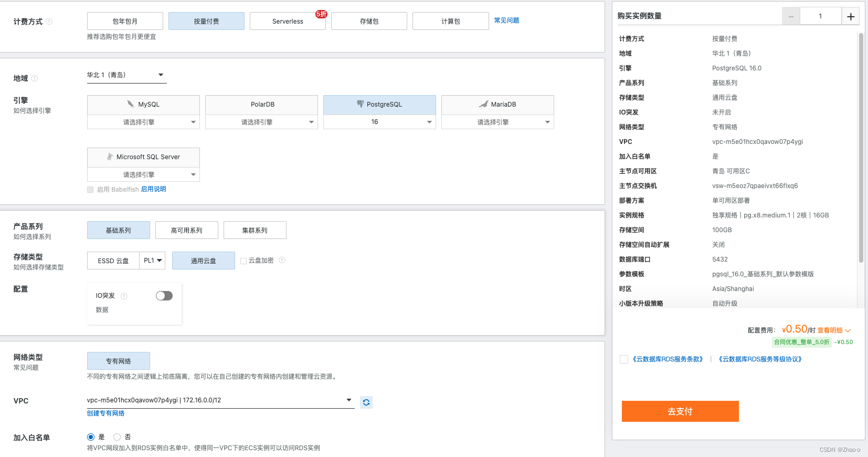Open the VPC selection dropdown

point(220,400)
